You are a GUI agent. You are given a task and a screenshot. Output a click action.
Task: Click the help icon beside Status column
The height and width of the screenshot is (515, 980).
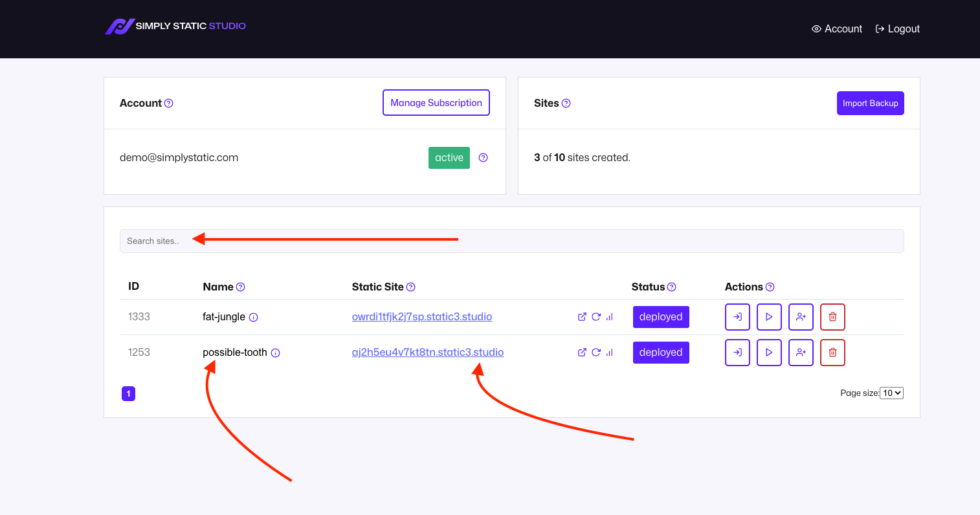[x=672, y=287]
